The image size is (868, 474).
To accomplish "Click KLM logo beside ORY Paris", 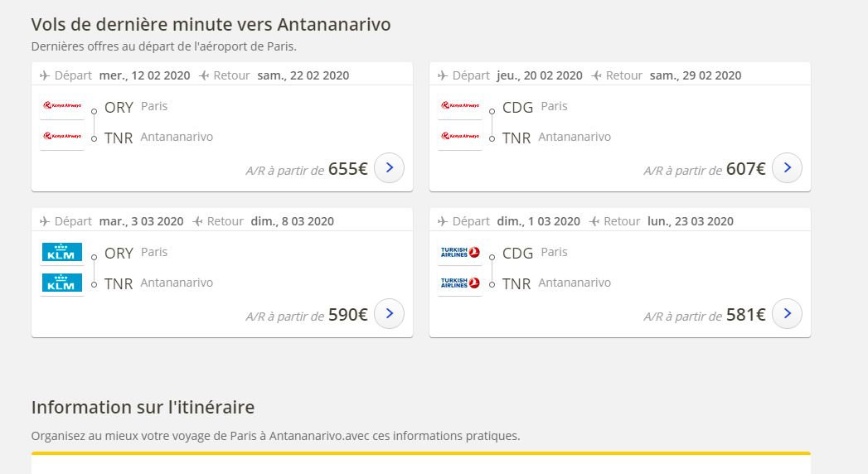I will pos(62,252).
